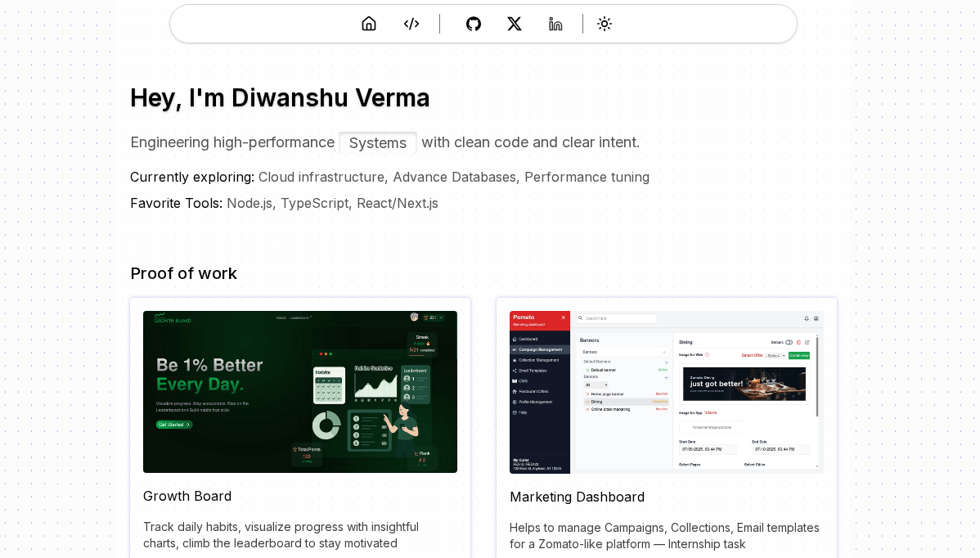This screenshot has height=558, width=980.
Task: Select the edit icon next to Dining details
Action: (x=808, y=342)
